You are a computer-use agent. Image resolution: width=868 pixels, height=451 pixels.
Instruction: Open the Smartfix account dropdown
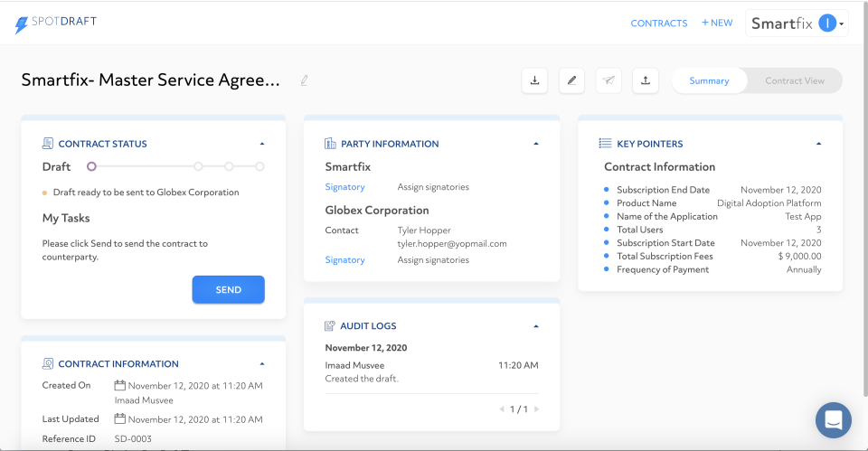[797, 23]
